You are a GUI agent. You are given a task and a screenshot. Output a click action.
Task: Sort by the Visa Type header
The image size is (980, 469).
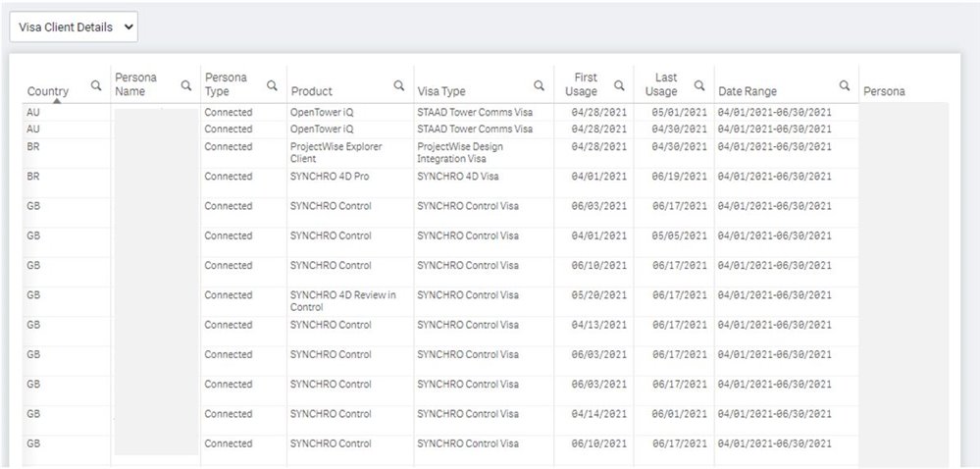click(x=441, y=91)
